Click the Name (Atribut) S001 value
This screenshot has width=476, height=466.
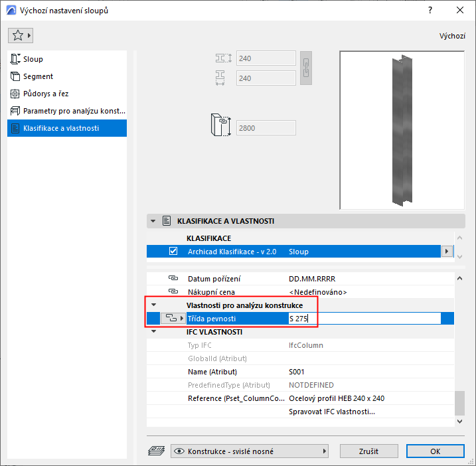(296, 372)
